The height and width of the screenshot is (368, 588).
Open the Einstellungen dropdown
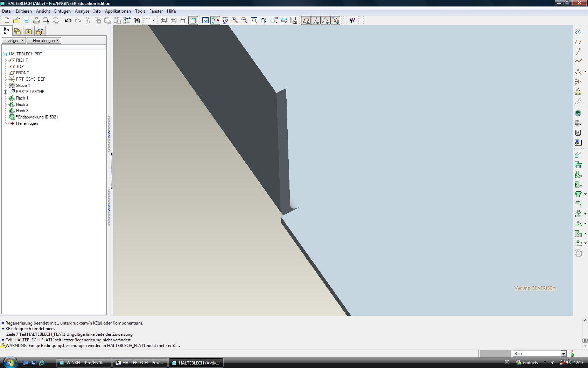(x=44, y=41)
